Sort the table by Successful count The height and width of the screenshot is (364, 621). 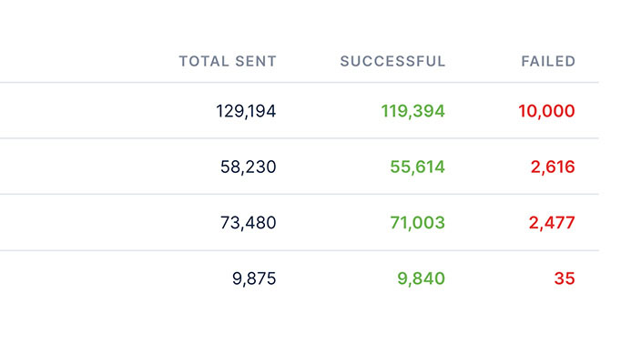(392, 62)
